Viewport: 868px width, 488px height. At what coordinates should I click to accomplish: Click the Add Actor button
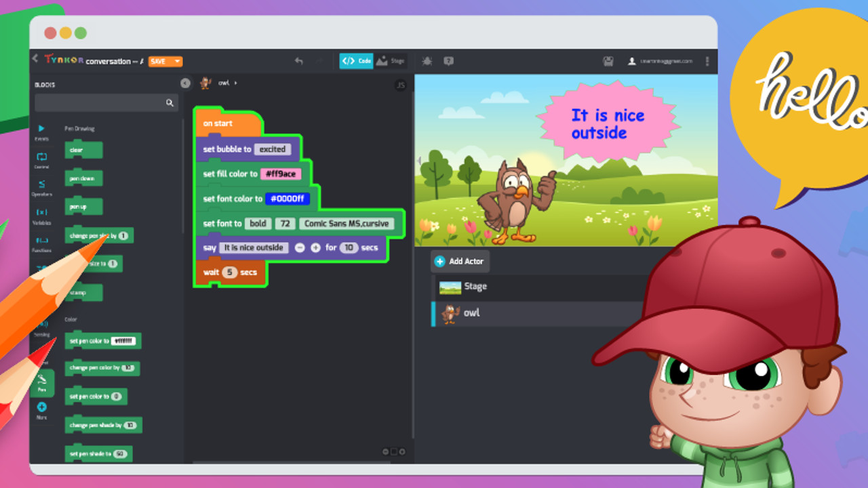tap(460, 262)
